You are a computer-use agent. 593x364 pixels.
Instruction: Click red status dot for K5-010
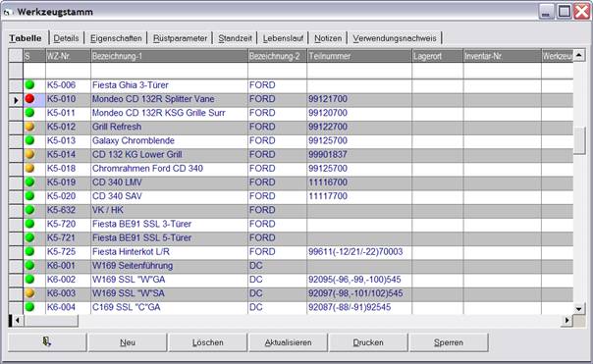29,99
